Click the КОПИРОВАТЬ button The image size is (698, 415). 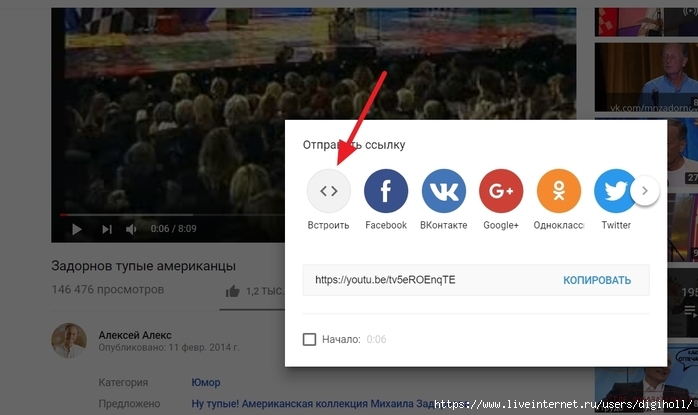tap(597, 280)
